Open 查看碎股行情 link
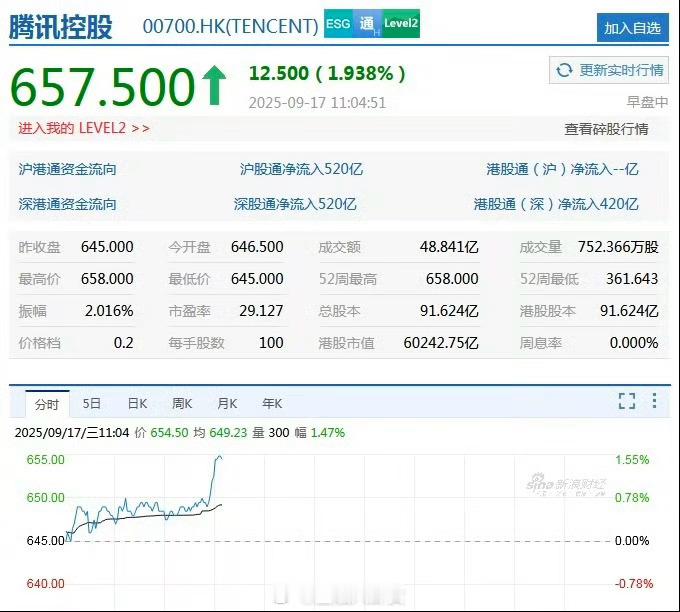The height and width of the screenshot is (612, 680). coord(606,129)
